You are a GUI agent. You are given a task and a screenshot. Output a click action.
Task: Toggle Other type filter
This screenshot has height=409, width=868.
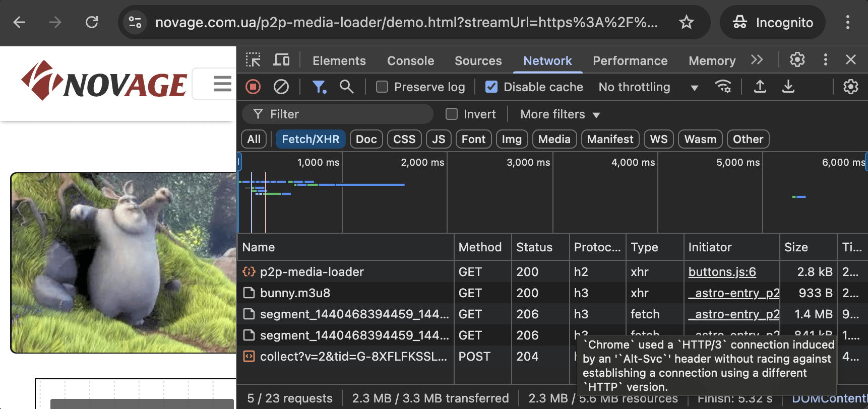pyautogui.click(x=748, y=139)
